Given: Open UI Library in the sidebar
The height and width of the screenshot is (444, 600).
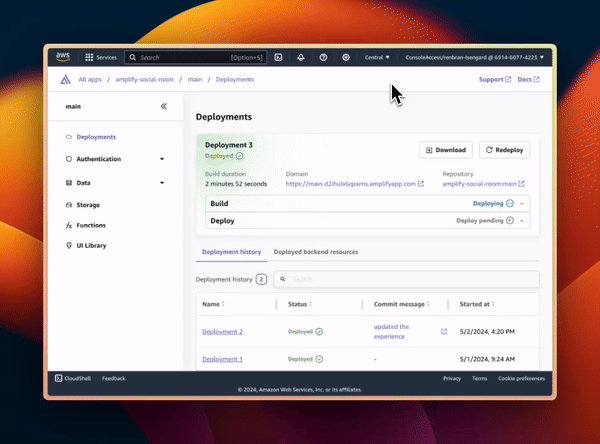Looking at the screenshot, I should 91,246.
